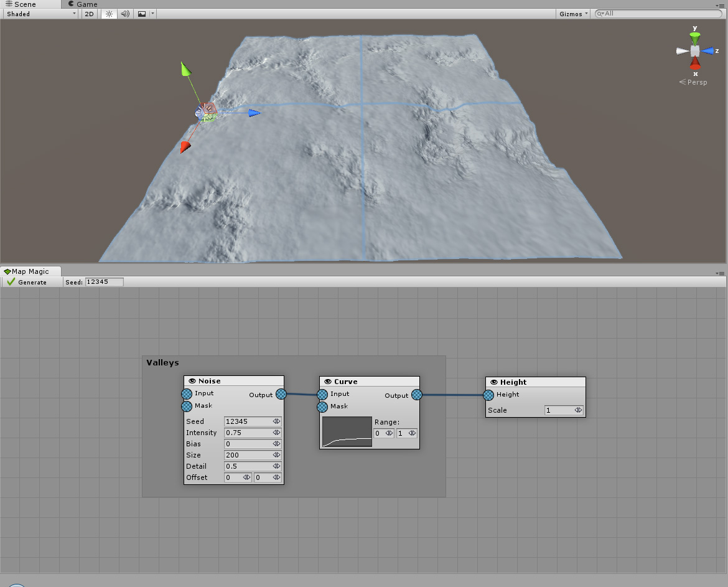Click the Mask input socket on Noise node

[x=185, y=406]
